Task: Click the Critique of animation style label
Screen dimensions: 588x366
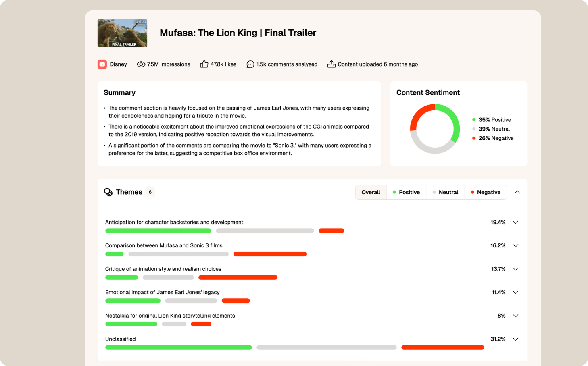Action: [x=163, y=269]
